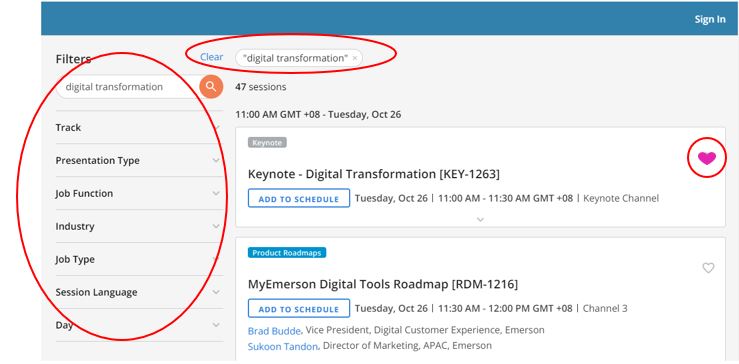Unfavorite the Keynote Digital Transformation session heart
This screenshot has width=739, height=364.
coord(706,158)
